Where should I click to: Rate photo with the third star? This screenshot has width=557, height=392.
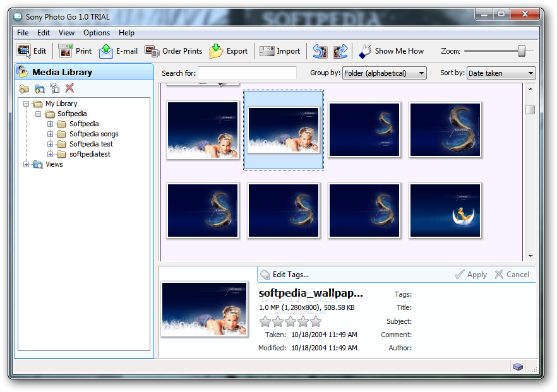(290, 322)
